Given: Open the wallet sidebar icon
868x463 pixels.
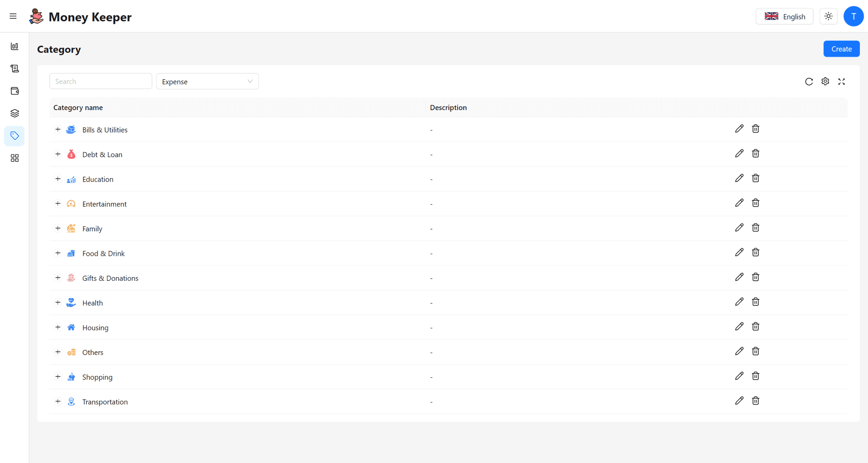Looking at the screenshot, I should 14,91.
